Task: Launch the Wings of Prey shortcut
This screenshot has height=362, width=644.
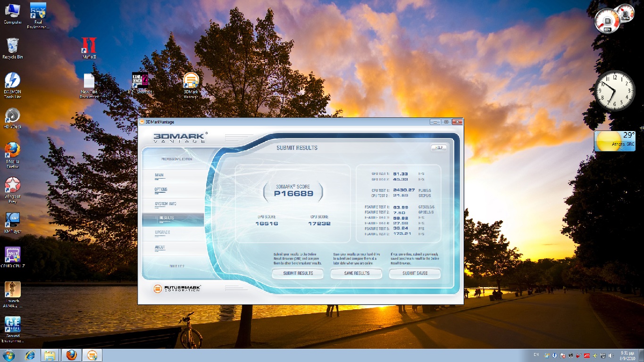Action: click(x=13, y=190)
